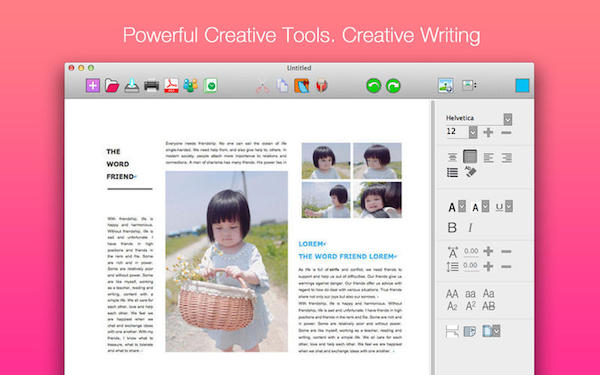Click the printer icon in toolbar
The width and height of the screenshot is (600, 375).
(152, 86)
